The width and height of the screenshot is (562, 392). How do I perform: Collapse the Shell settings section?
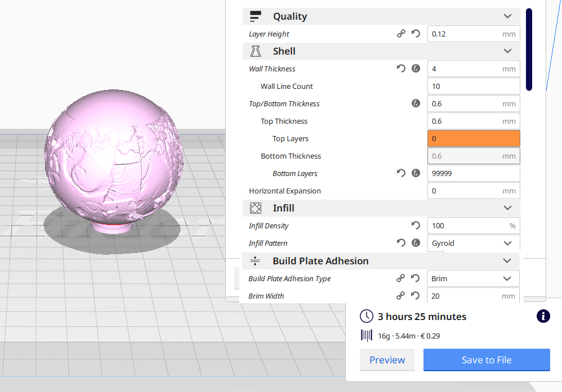[x=507, y=51]
